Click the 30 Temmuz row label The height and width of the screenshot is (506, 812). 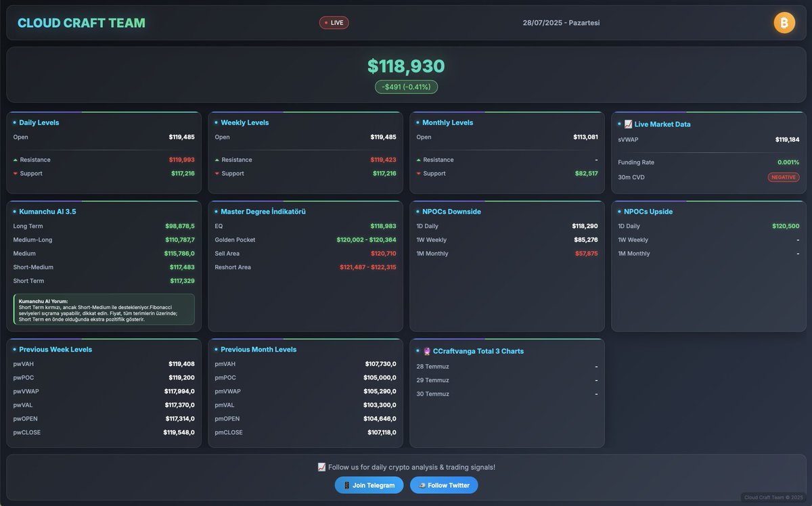[x=432, y=394]
